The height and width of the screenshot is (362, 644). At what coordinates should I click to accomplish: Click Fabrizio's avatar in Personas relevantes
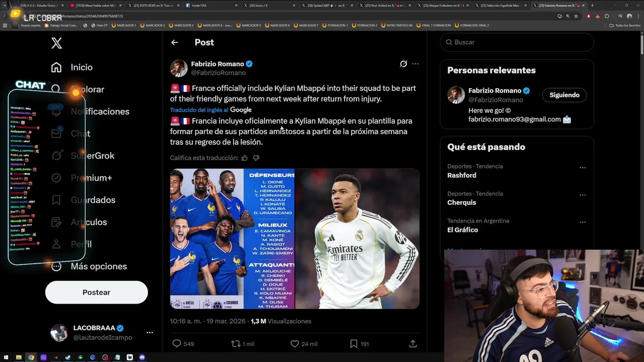coord(456,95)
